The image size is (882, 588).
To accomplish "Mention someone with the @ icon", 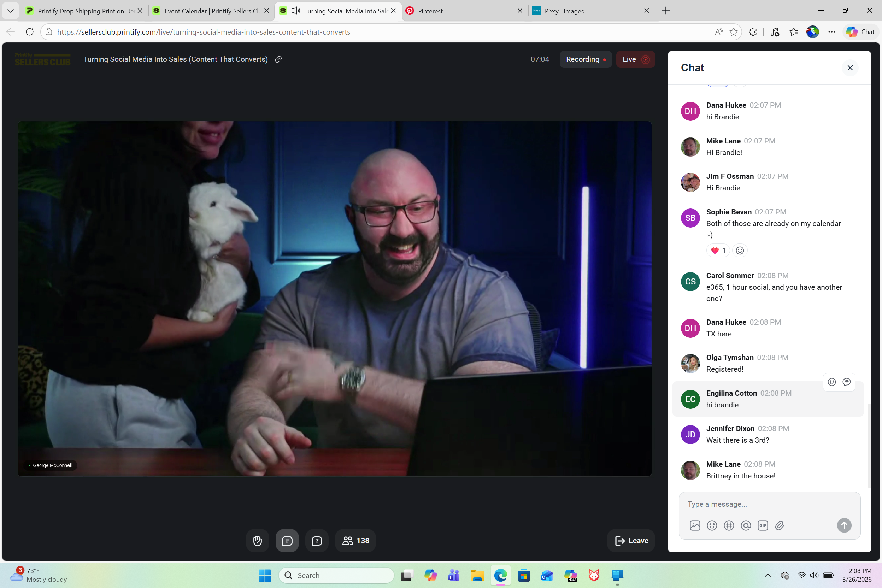I will coord(746,525).
